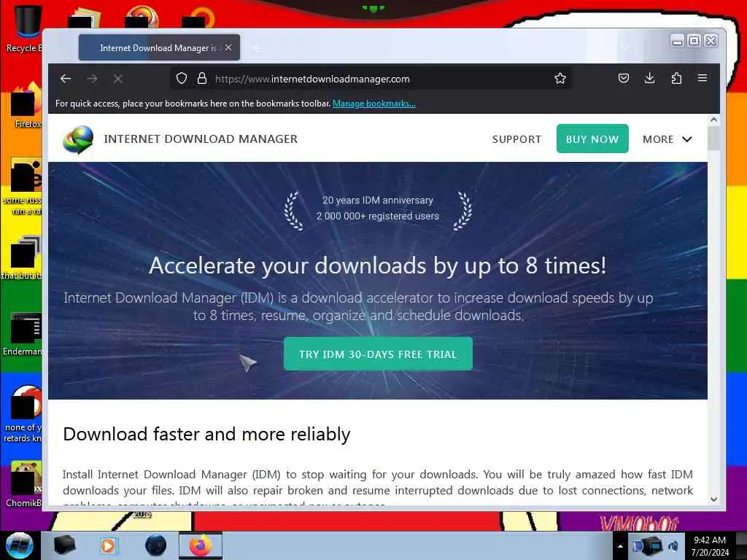Click the page scrollbar down arrow
The height and width of the screenshot is (560, 747).
pyautogui.click(x=713, y=499)
